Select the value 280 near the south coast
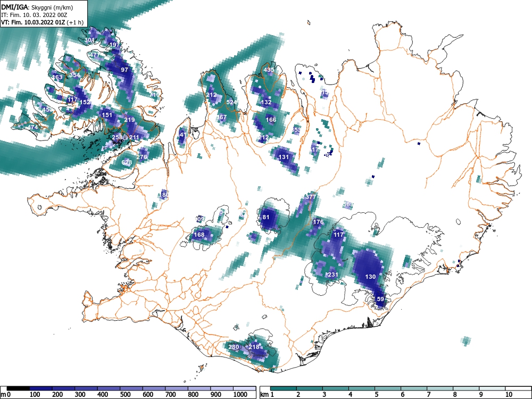This screenshot has width=532, height=399. click(x=234, y=347)
